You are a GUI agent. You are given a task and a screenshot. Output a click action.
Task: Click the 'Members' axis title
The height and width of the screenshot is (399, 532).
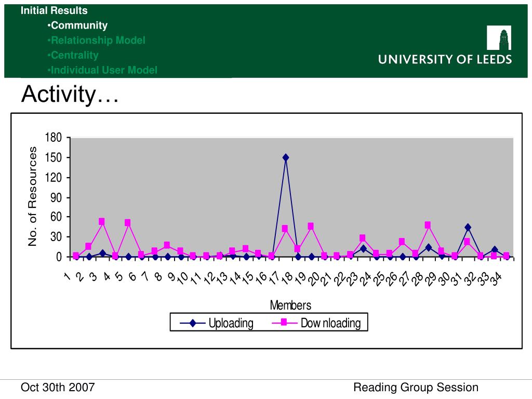coord(290,305)
